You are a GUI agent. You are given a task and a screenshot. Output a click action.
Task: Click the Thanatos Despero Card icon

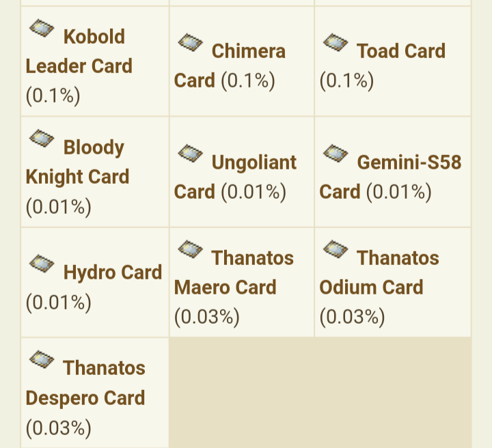(42, 359)
